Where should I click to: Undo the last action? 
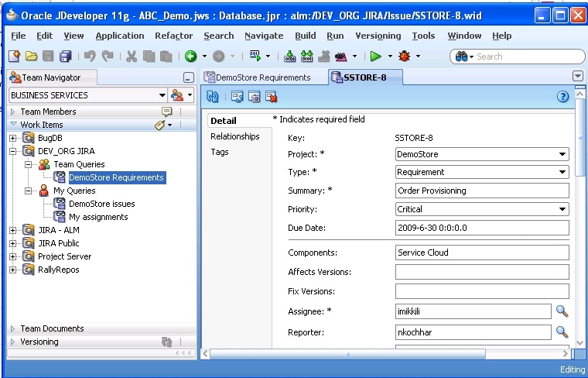(x=90, y=57)
